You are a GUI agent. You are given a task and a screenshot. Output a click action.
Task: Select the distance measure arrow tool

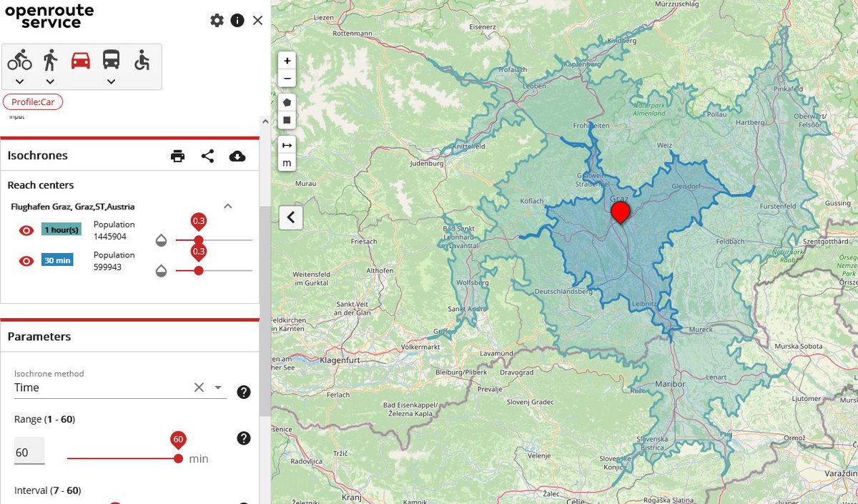point(287,145)
